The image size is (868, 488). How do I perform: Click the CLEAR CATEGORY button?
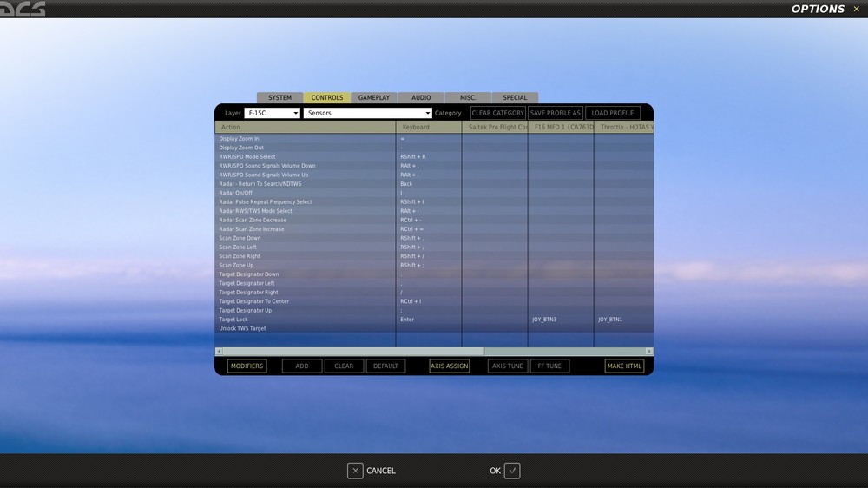point(497,113)
